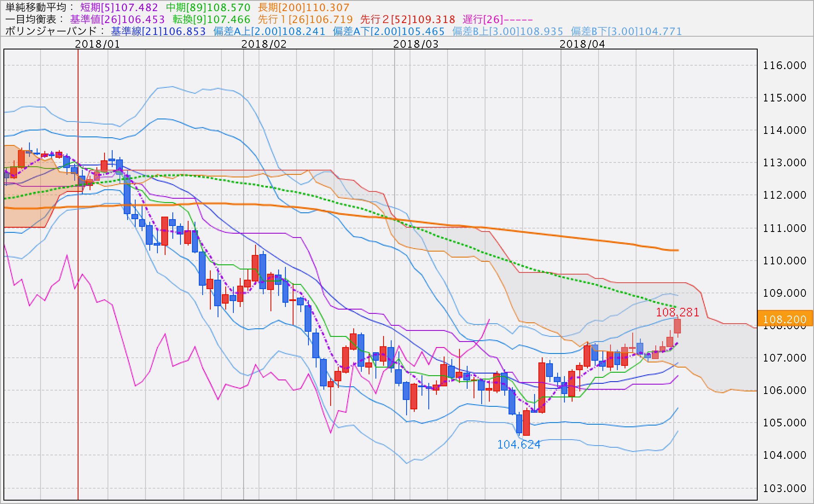The width and height of the screenshot is (814, 504).
Task: Click the Ichimoku 転換[9]107.466 value
Action: pyautogui.click(x=211, y=19)
